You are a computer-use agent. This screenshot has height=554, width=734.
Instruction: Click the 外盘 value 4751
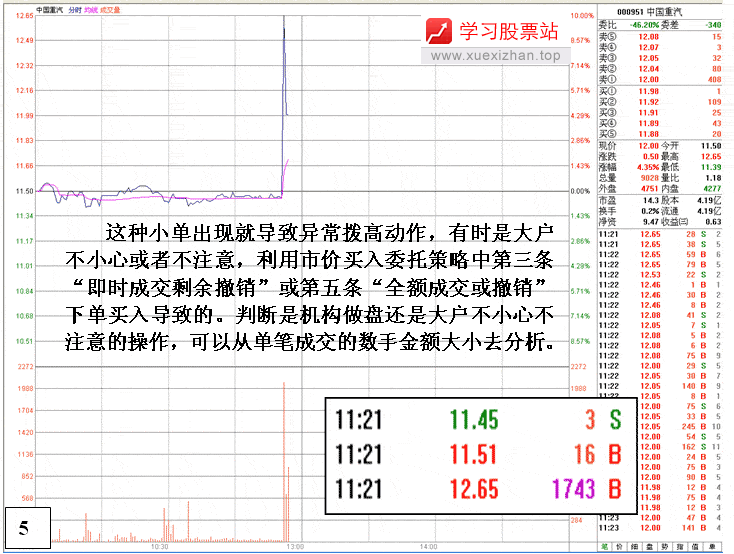(x=650, y=189)
